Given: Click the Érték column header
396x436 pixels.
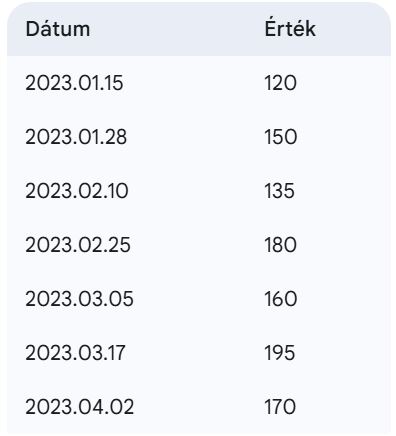Looking at the screenshot, I should (290, 28).
